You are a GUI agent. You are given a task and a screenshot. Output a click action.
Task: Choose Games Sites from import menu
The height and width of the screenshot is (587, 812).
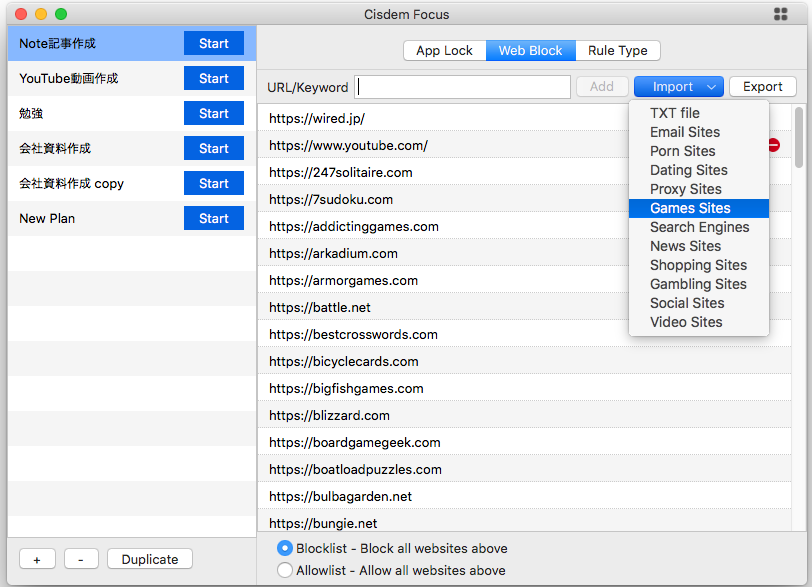690,208
